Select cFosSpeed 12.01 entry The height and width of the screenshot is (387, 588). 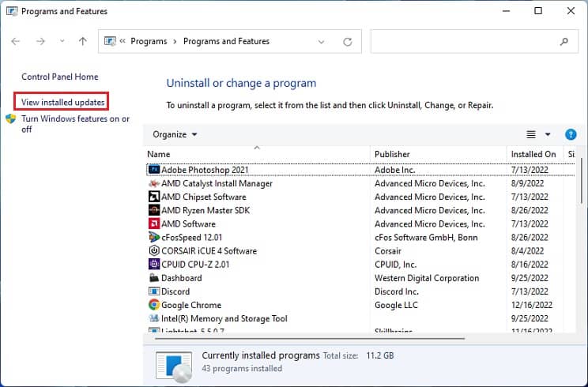coord(191,238)
